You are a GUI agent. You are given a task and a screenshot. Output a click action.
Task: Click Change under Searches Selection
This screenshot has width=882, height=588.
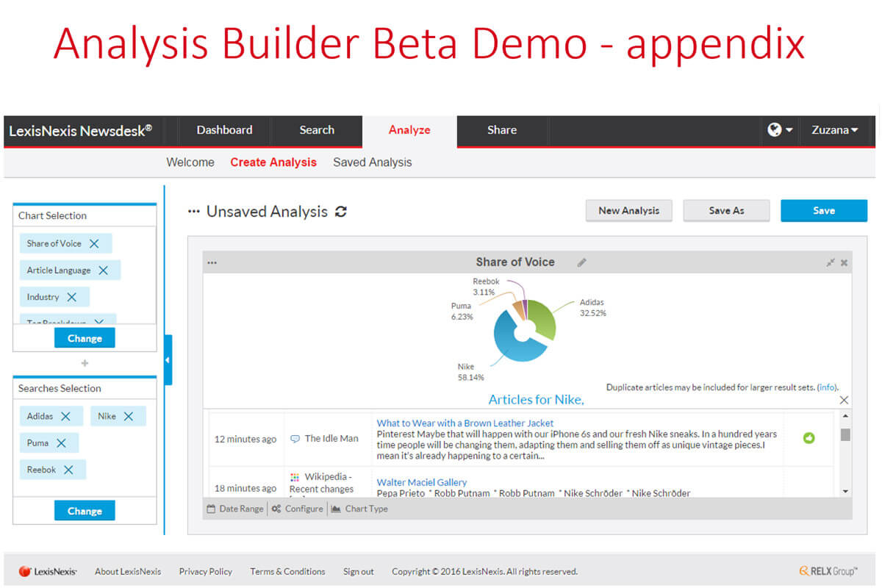85,511
